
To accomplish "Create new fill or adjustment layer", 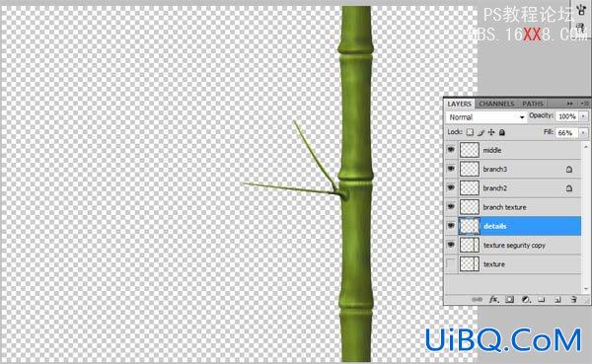I will coord(526,300).
